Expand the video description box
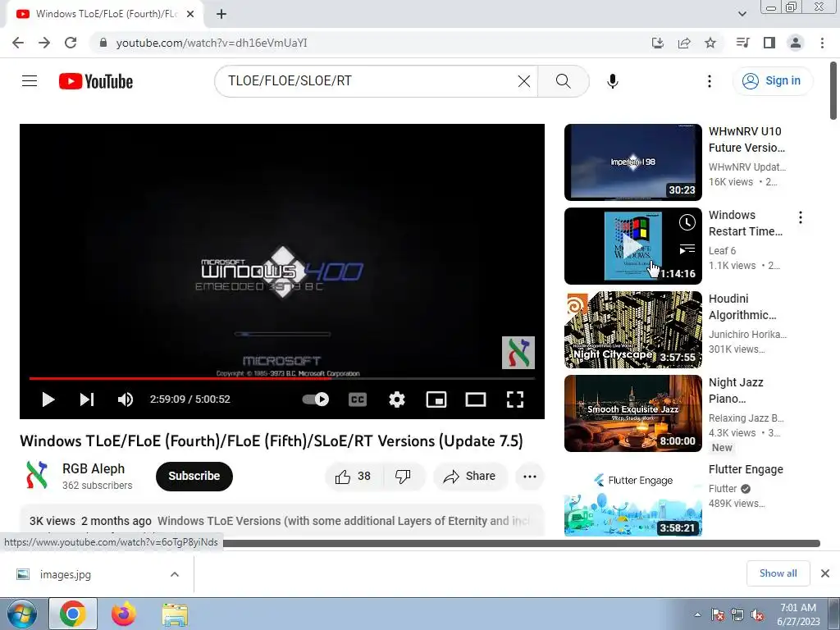 click(x=282, y=519)
